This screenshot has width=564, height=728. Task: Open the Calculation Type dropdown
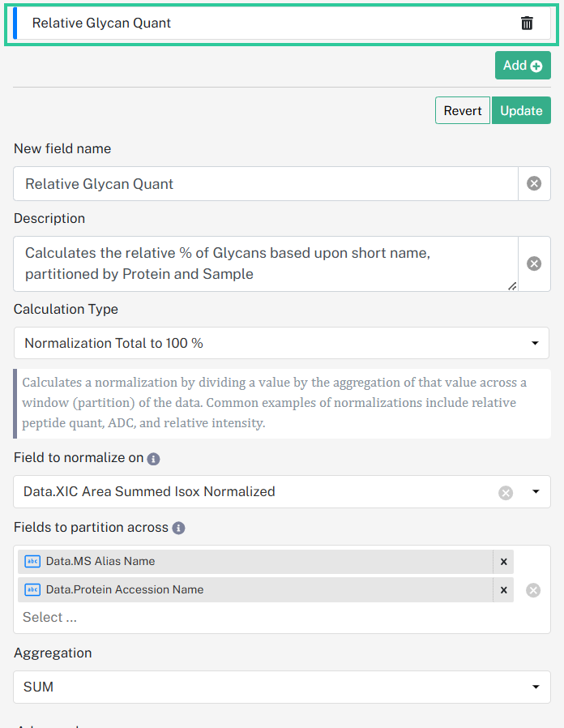tap(281, 343)
